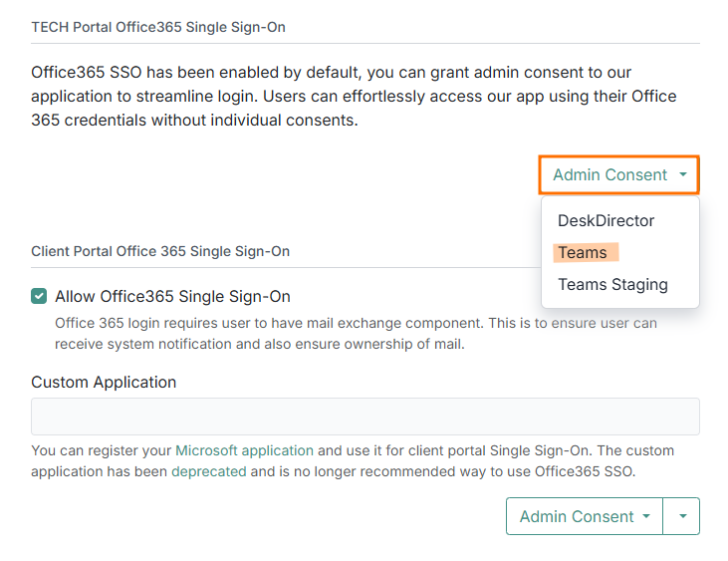The width and height of the screenshot is (728, 561).
Task: Follow the 'deprecated' hyperlink
Action: 208,471
